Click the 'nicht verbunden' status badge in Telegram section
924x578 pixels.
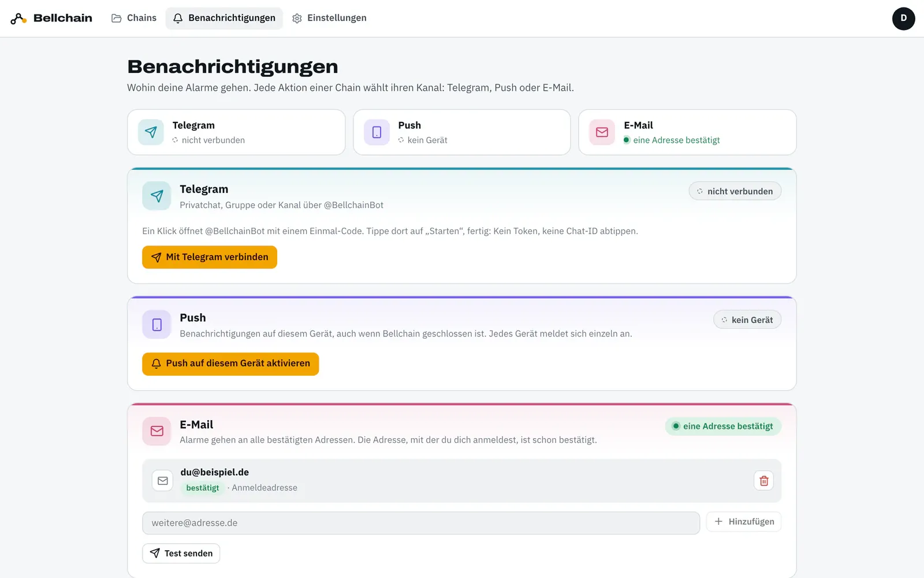pyautogui.click(x=735, y=191)
